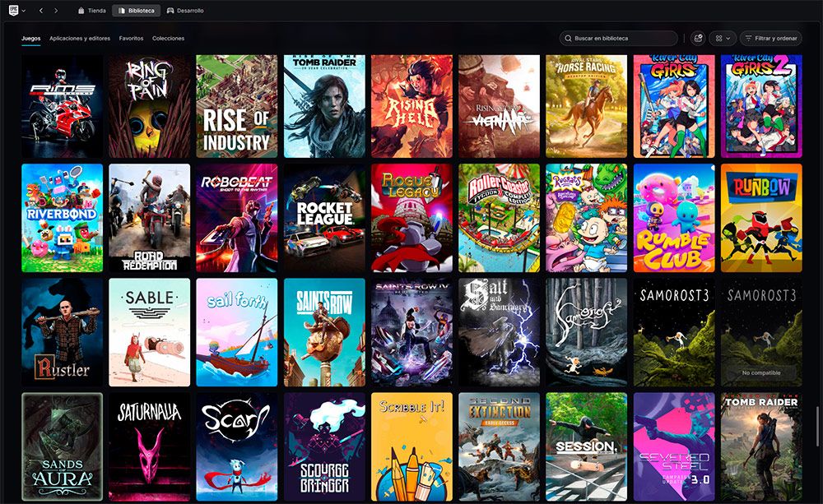Open Filtrar y ordenar options
The image size is (823, 504).
point(771,39)
